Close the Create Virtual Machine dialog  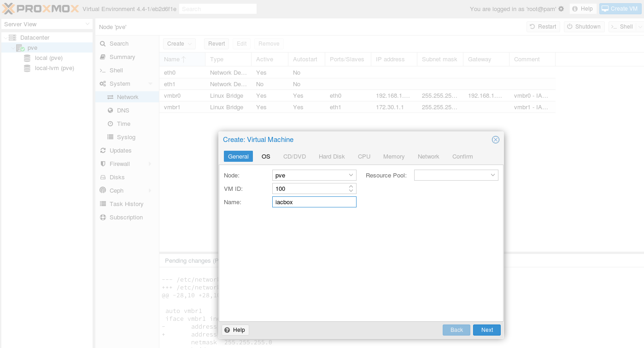(495, 140)
